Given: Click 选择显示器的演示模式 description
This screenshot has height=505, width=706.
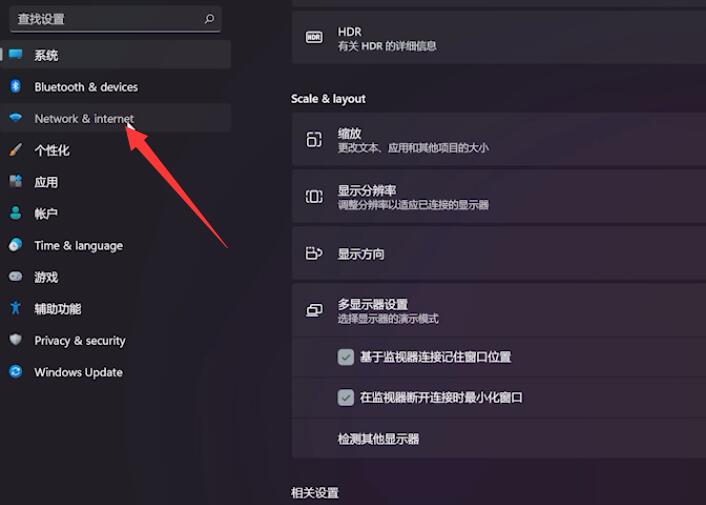Looking at the screenshot, I should pyautogui.click(x=388, y=319).
